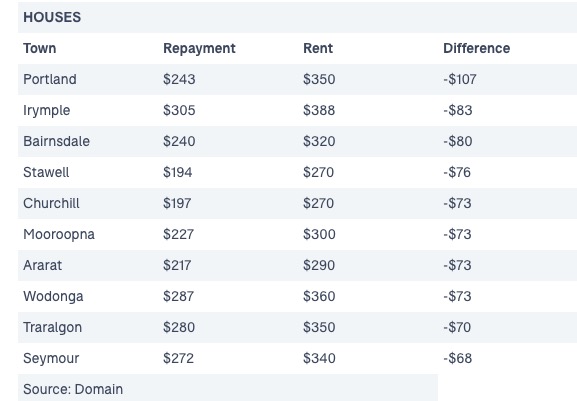Select the Portland town cell

pyautogui.click(x=50, y=79)
